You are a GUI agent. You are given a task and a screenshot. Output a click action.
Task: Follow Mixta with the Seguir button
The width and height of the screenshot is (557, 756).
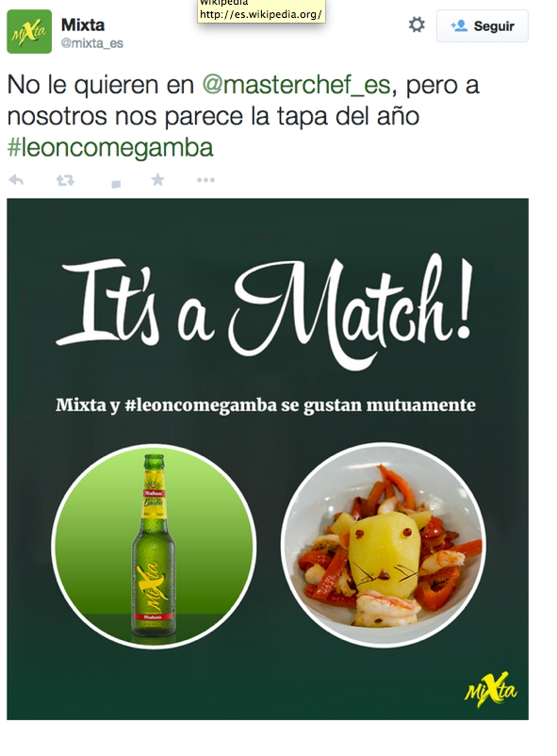click(483, 26)
